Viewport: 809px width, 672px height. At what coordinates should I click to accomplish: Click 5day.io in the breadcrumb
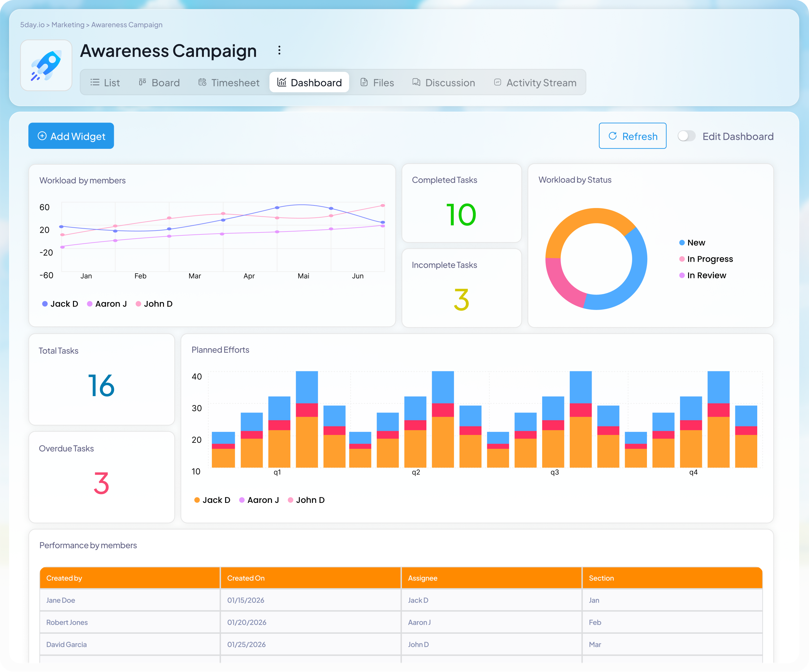(x=32, y=25)
